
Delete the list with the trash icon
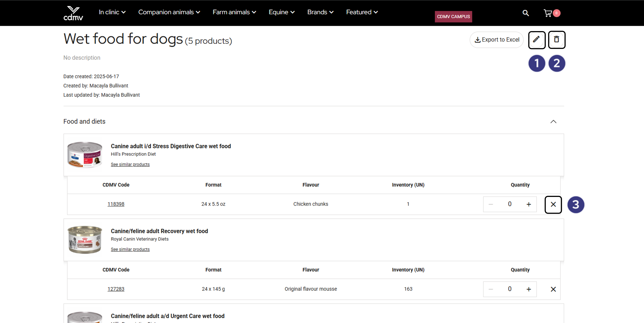[556, 40]
